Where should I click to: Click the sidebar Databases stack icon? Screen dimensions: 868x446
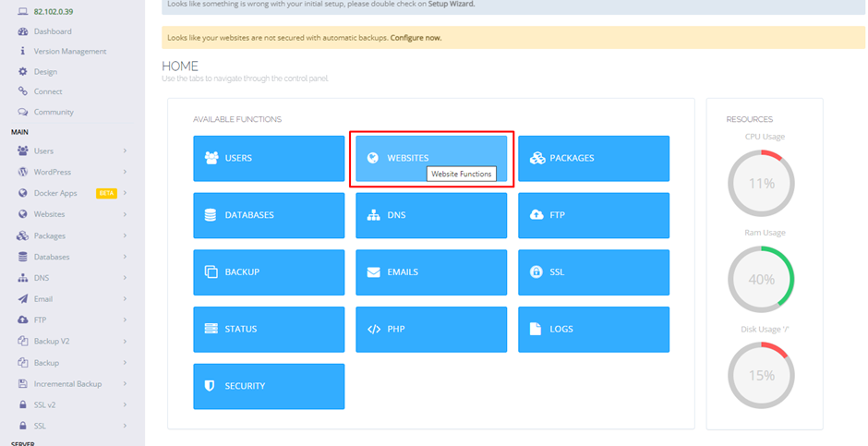(23, 257)
